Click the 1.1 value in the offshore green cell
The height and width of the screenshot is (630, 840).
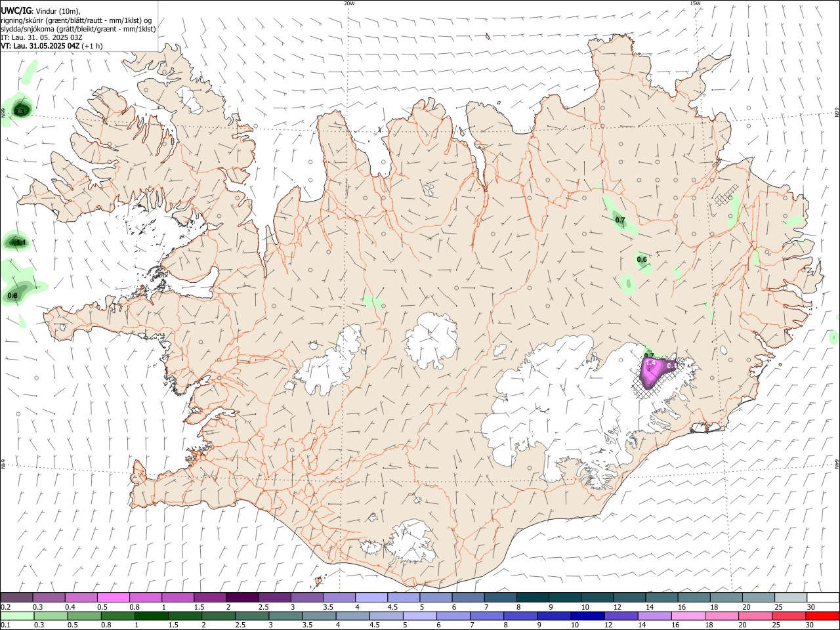tap(20, 243)
